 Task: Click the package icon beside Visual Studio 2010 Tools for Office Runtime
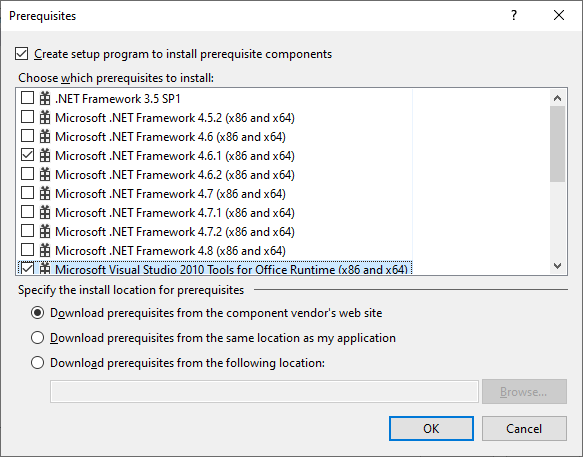pos(45,268)
